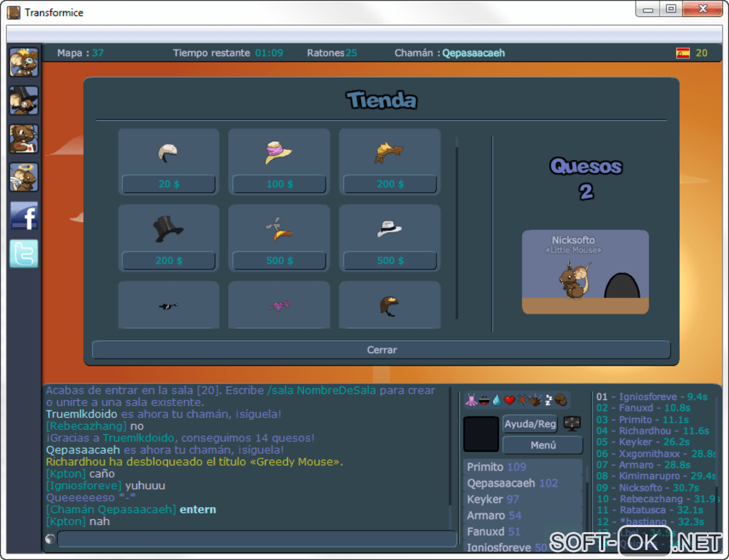Click the grey circle icon beside the chat input

(50, 539)
